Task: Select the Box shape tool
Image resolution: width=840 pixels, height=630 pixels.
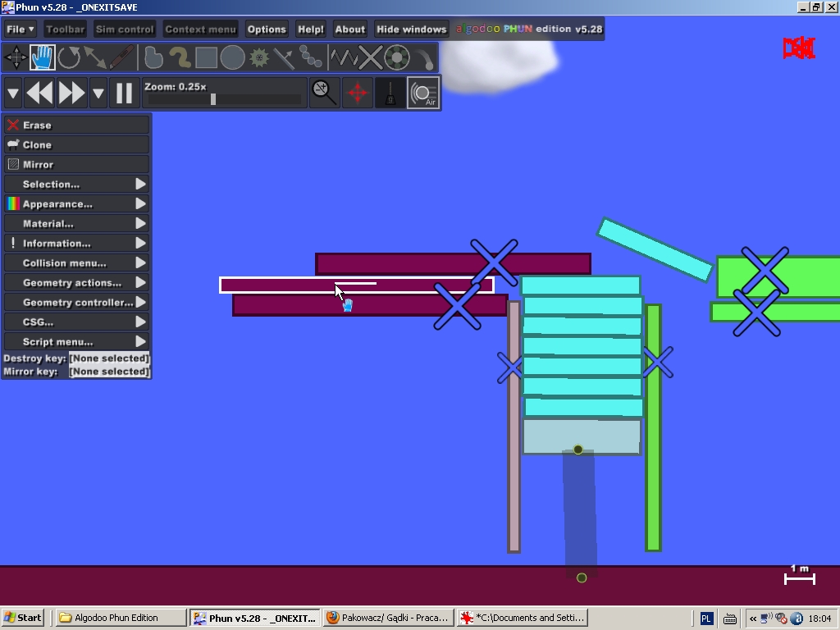Action: click(206, 57)
